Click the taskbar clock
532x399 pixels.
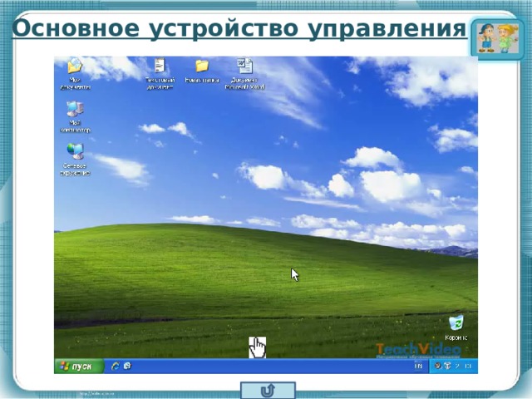(x=463, y=366)
